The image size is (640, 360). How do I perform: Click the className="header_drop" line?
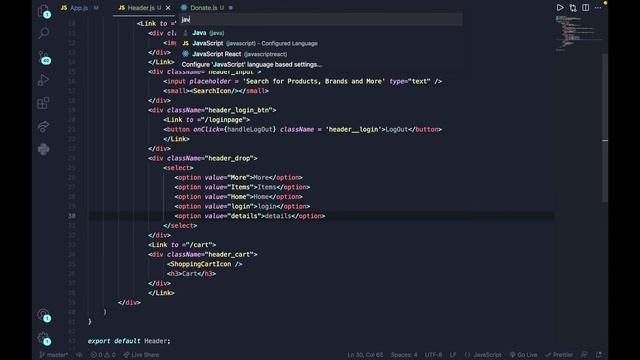203,158
